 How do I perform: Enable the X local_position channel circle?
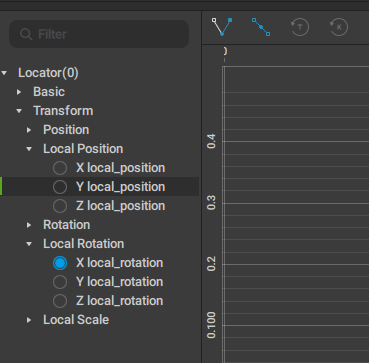60,168
